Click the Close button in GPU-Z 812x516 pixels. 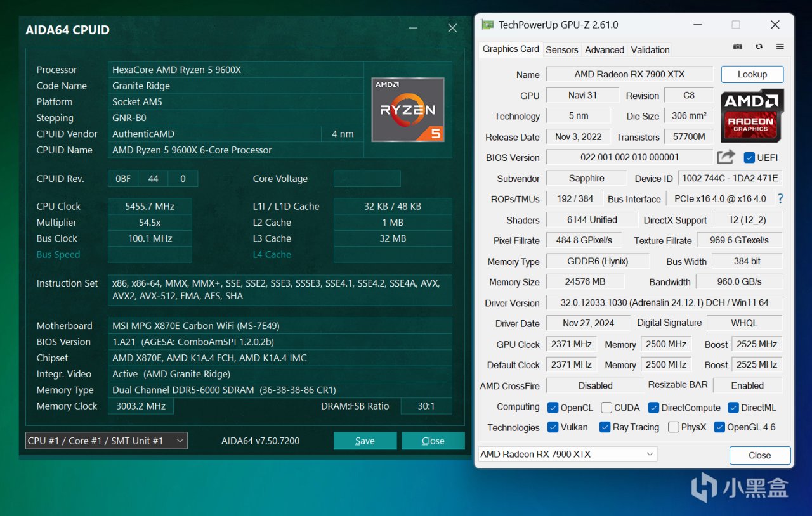[x=760, y=455]
